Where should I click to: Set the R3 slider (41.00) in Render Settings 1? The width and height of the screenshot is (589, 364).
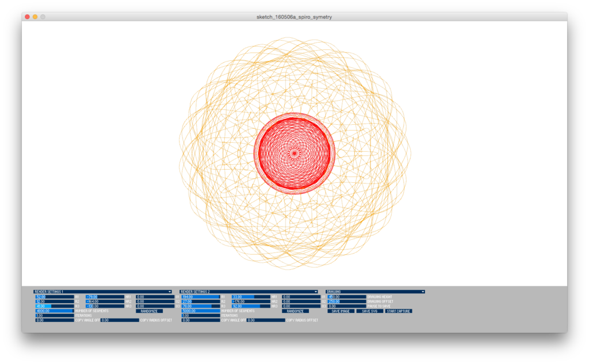point(55,306)
